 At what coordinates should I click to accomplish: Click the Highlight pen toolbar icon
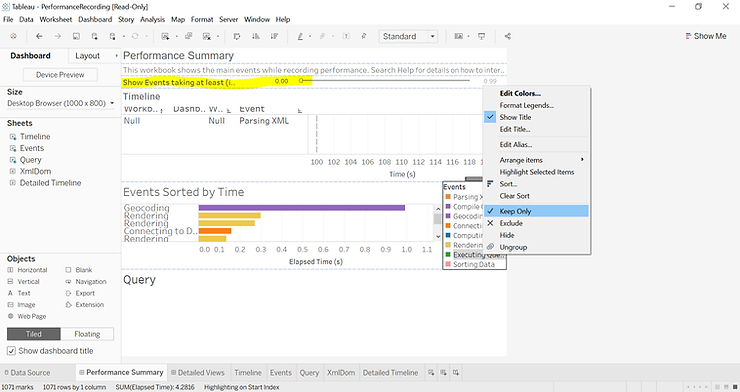300,36
